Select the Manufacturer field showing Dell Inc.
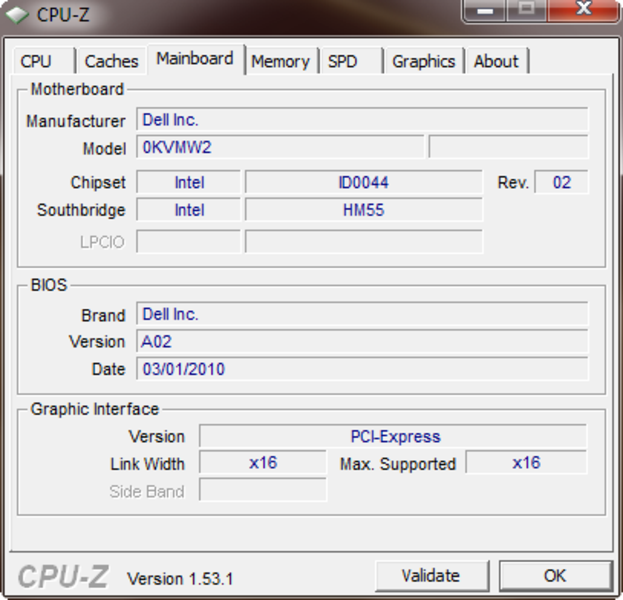 (x=362, y=119)
